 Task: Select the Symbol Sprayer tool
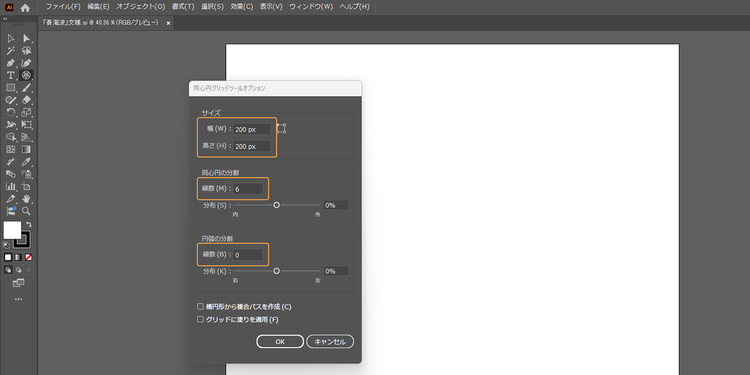(26, 174)
